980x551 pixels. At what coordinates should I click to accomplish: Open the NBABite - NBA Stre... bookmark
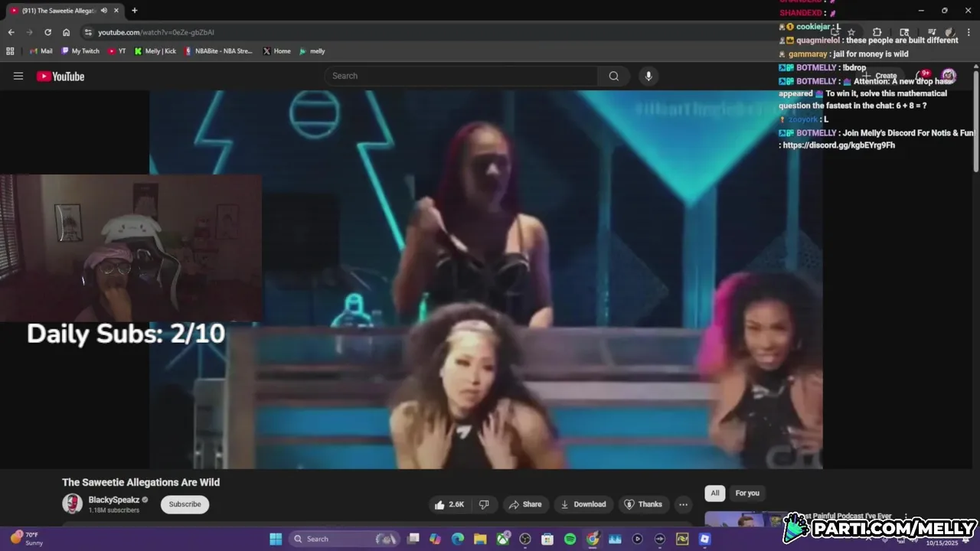218,51
